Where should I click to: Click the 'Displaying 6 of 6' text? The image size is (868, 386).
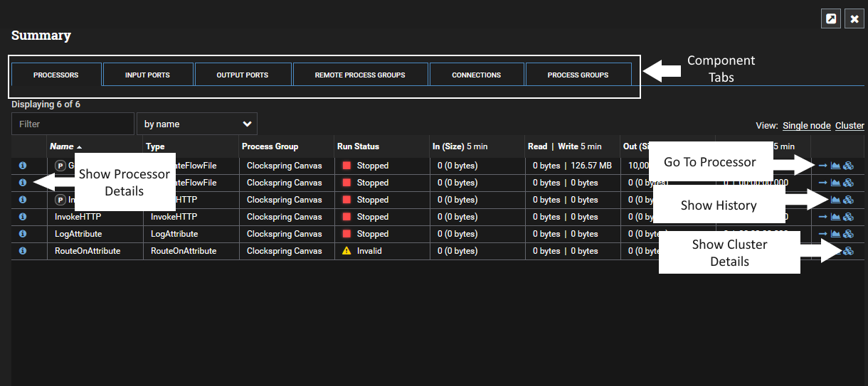point(46,104)
